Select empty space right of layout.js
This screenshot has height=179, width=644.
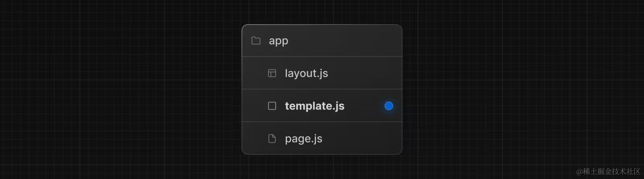[x=364, y=73]
